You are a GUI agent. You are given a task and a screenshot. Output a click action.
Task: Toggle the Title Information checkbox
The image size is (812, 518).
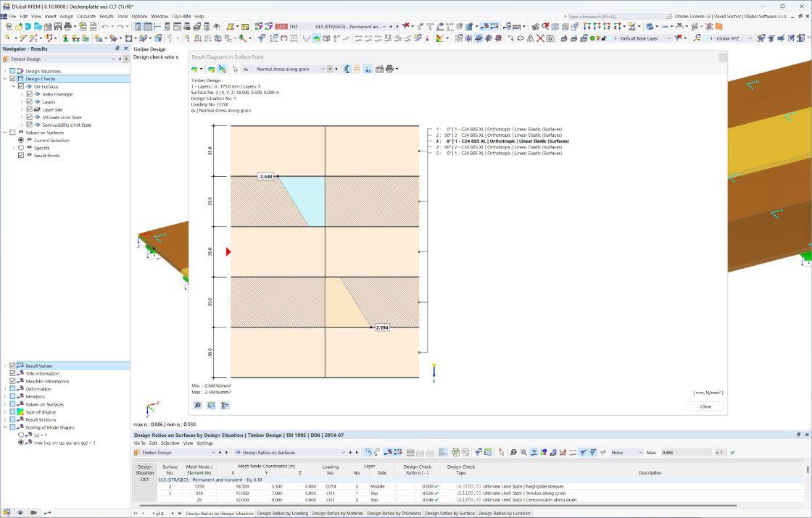13,373
